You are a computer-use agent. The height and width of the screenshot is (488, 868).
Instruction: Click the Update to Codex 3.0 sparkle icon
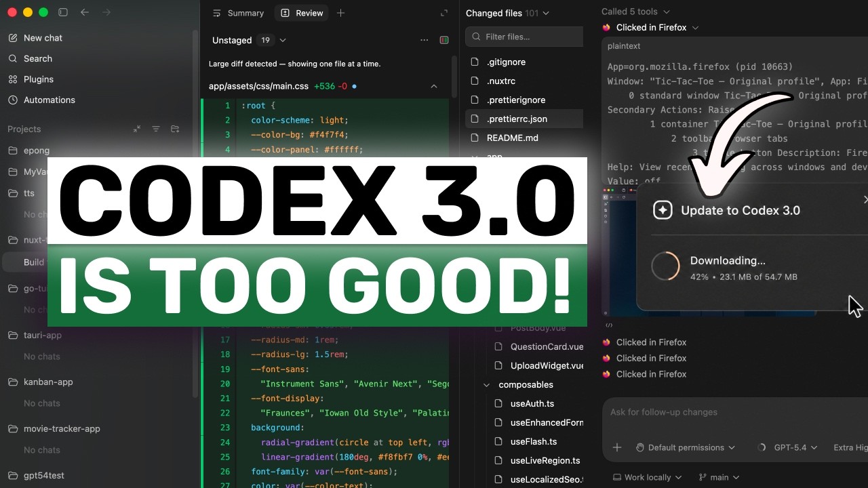click(x=663, y=210)
